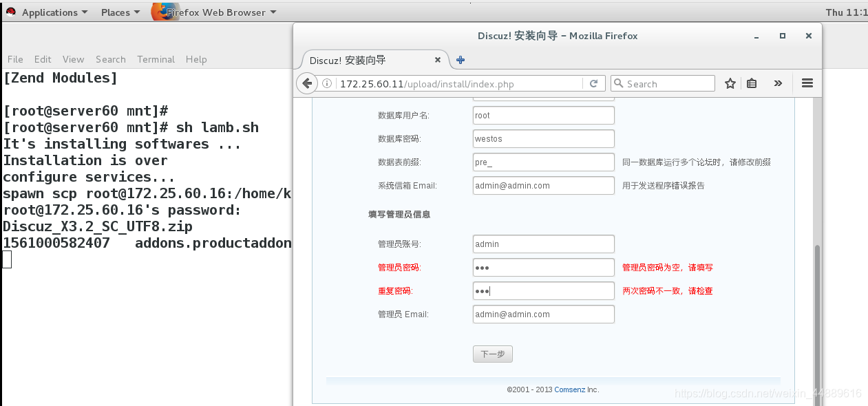Open the Firefox Web Browser app menu
This screenshot has width=868, height=406.
point(220,12)
